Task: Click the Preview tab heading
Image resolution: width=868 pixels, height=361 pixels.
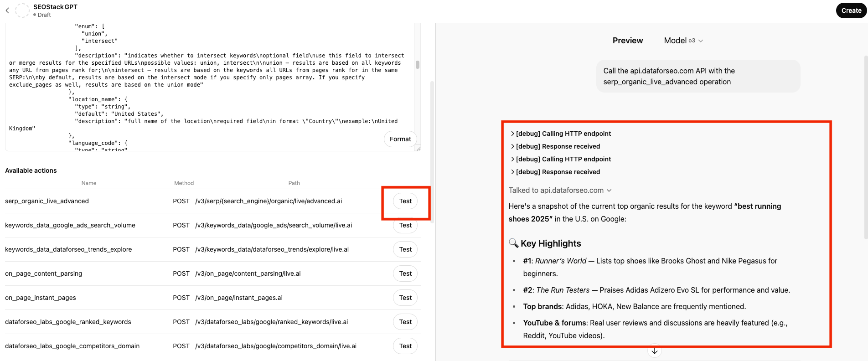Action: point(628,41)
